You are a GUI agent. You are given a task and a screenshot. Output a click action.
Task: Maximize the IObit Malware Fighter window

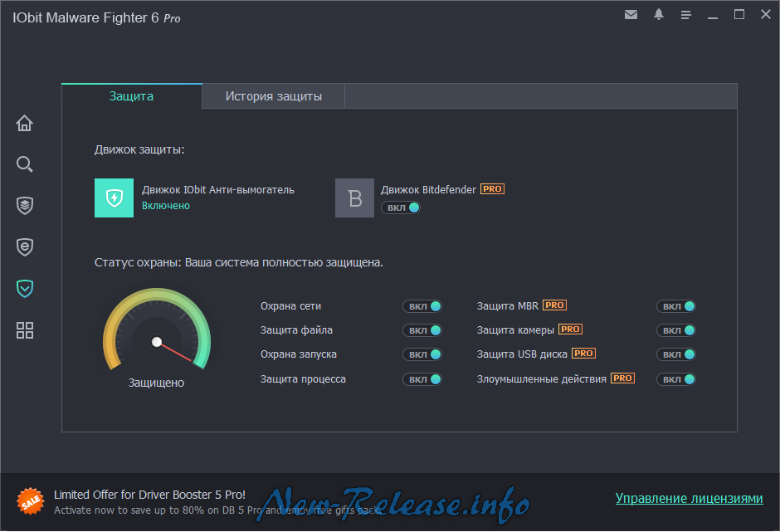pos(739,14)
